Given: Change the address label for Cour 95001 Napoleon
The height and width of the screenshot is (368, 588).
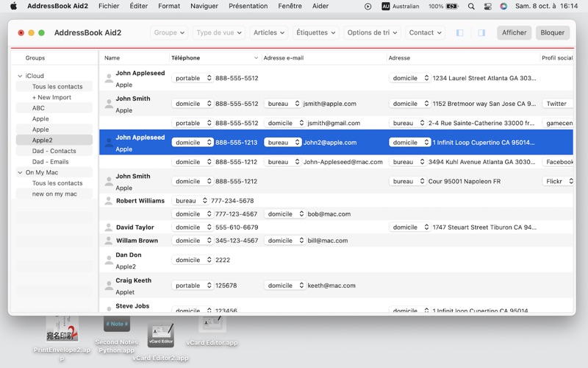Looking at the screenshot, I should click(x=408, y=181).
